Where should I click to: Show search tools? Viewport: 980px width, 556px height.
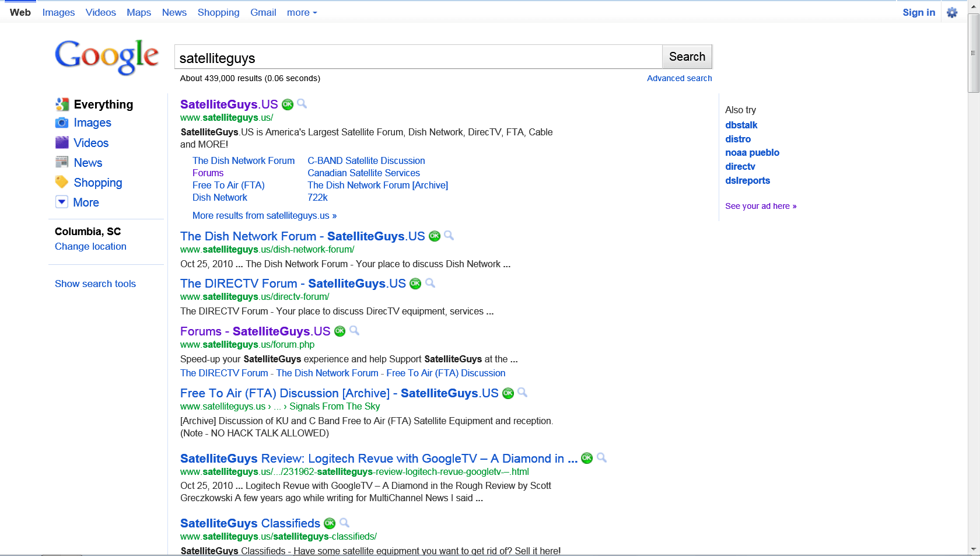(95, 284)
